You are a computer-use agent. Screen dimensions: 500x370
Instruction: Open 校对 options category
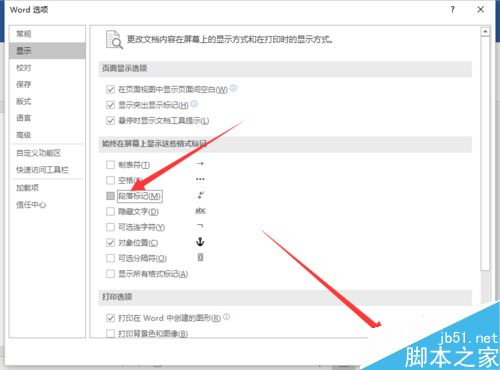click(47, 68)
